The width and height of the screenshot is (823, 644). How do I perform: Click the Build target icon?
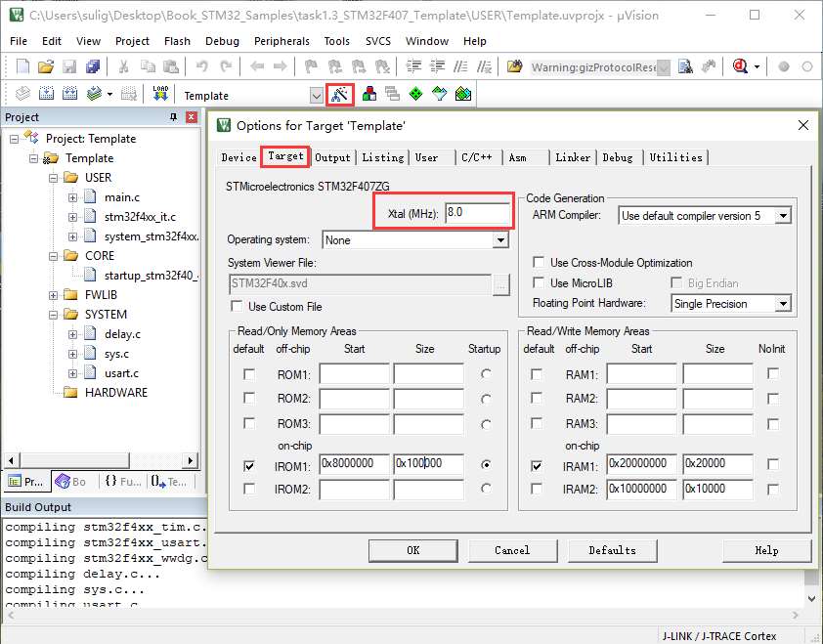(46, 94)
